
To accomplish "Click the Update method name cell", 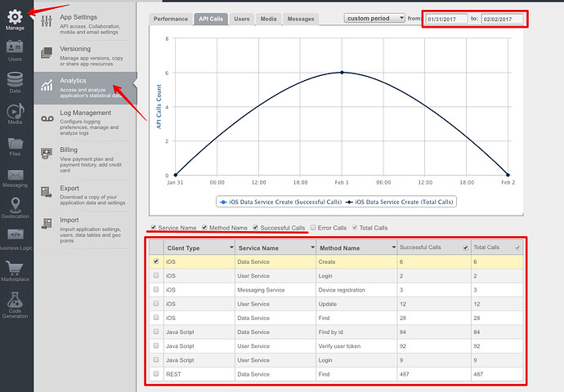I will (x=356, y=304).
